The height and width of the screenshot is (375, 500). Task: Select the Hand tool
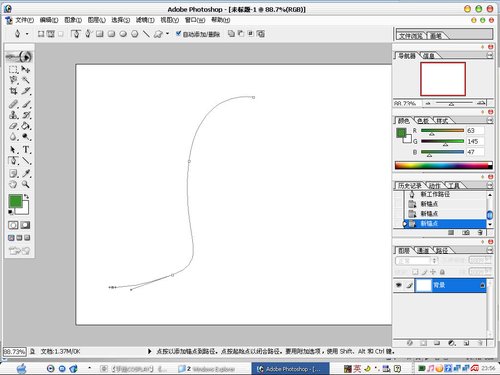(x=13, y=184)
